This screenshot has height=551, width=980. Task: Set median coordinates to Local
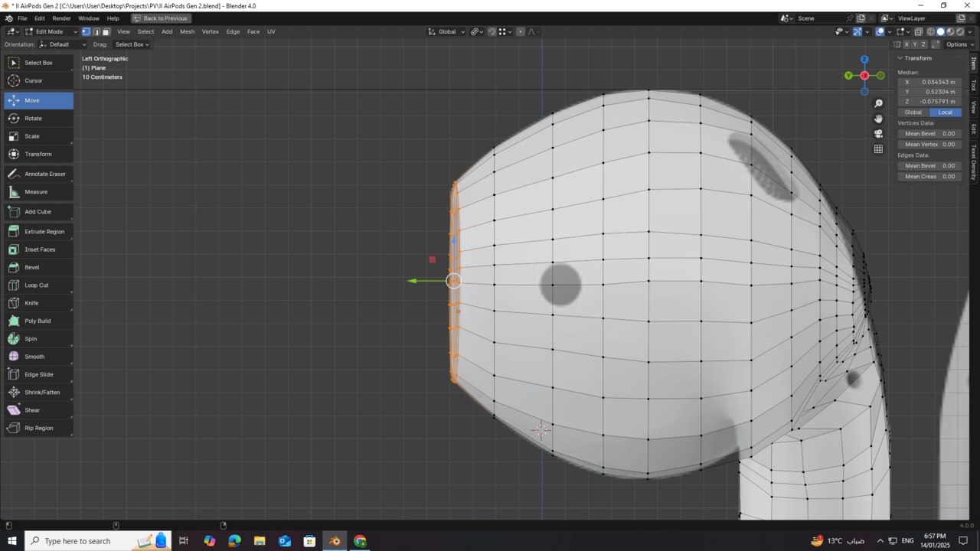[946, 112]
